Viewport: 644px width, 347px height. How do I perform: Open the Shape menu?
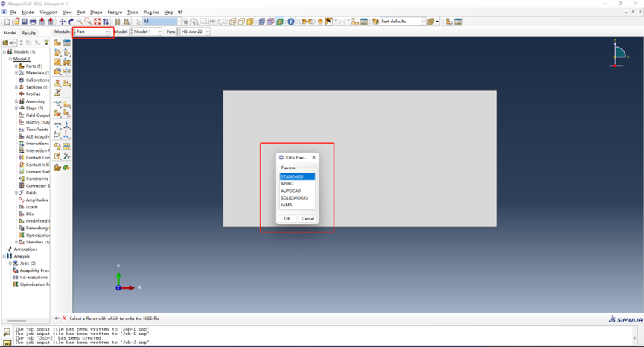point(96,13)
